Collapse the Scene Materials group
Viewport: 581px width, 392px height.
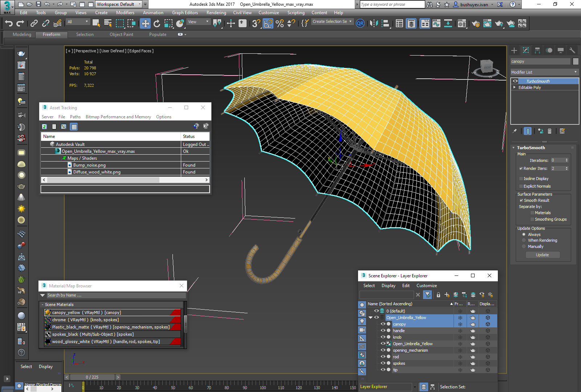(x=42, y=305)
